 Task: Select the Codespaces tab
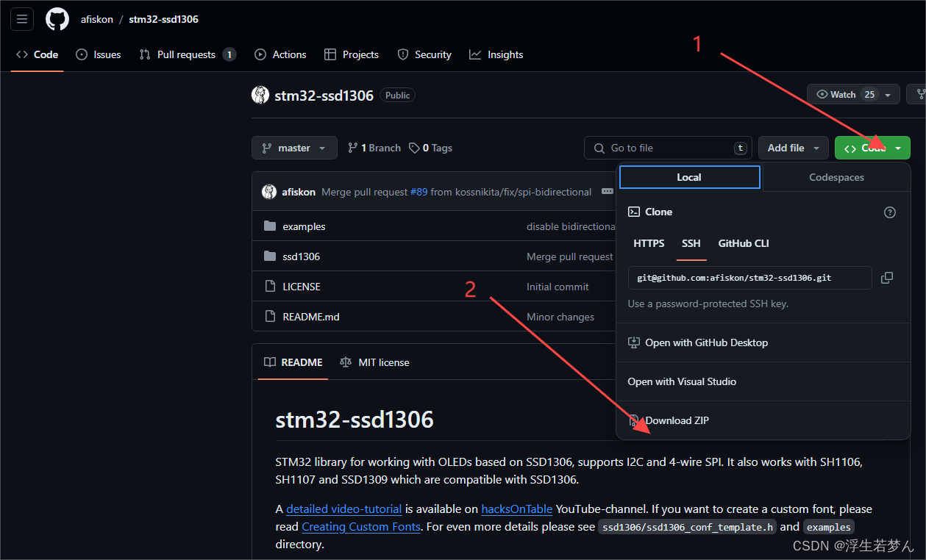[836, 177]
